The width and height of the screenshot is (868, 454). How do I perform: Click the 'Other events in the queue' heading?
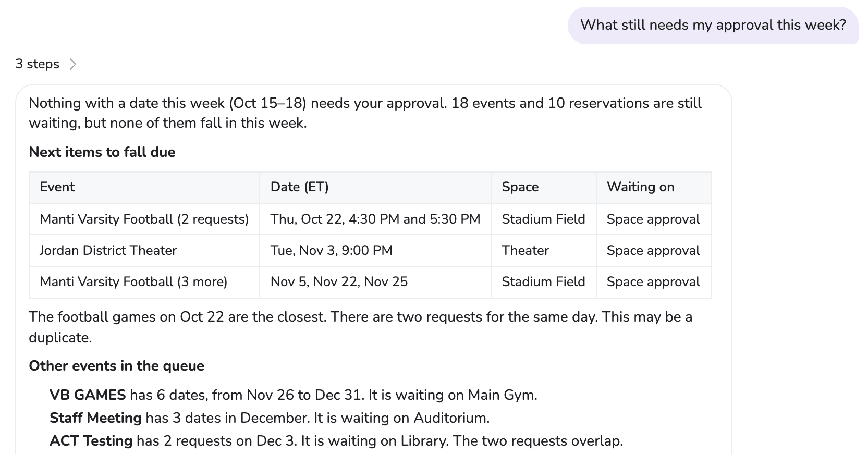pyautogui.click(x=116, y=366)
